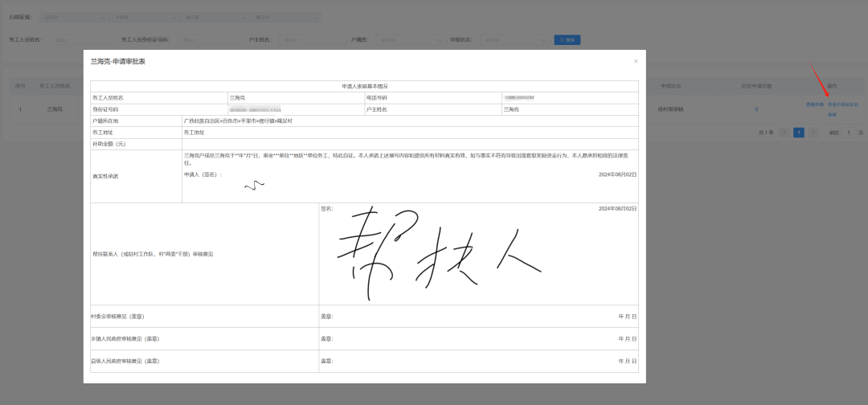This screenshot has height=405, width=868.
Task: Click the 户主姓名 input field
Action: click(x=312, y=39)
